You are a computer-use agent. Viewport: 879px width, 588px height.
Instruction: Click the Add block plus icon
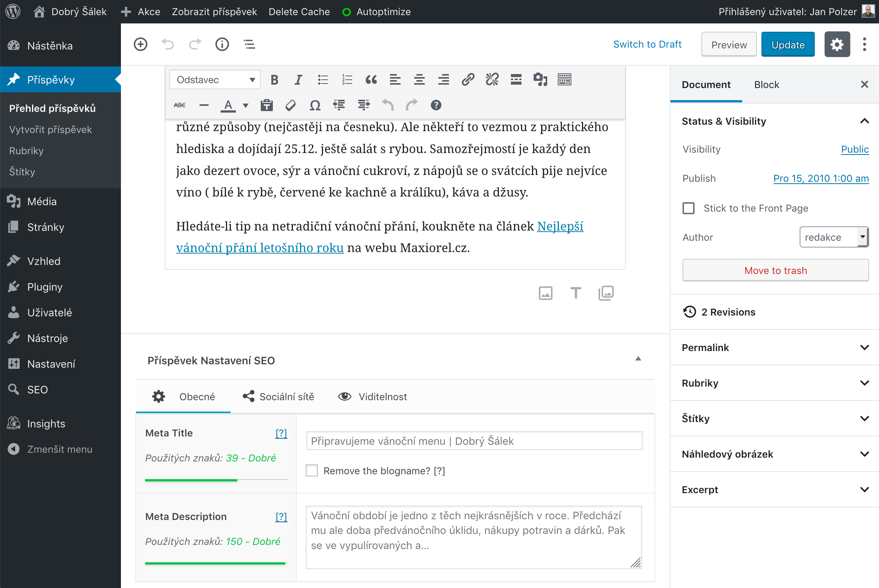click(x=141, y=44)
